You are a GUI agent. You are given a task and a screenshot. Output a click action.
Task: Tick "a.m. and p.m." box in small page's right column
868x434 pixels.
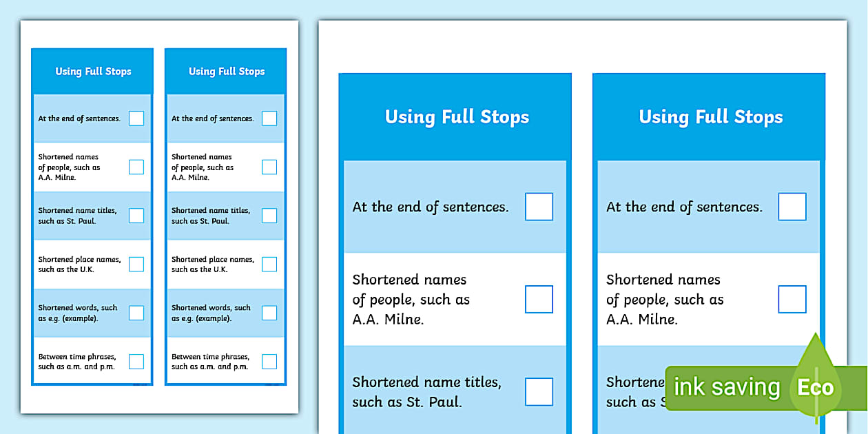(269, 362)
